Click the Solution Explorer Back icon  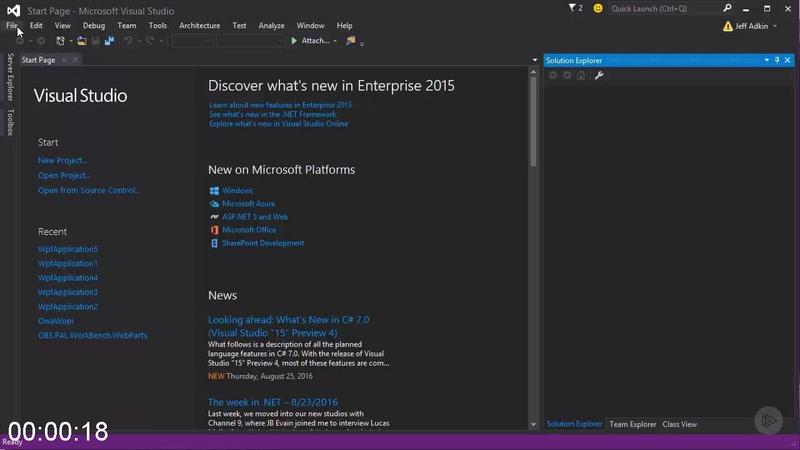(x=553, y=76)
